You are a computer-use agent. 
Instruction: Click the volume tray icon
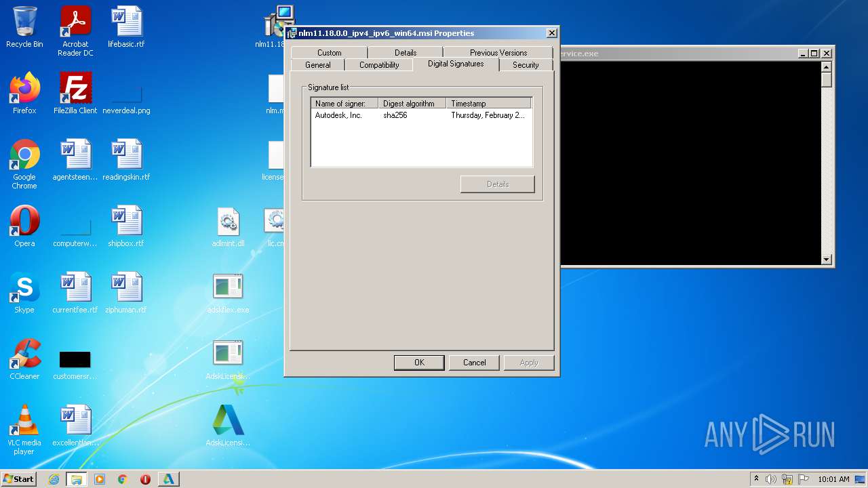[x=771, y=479]
